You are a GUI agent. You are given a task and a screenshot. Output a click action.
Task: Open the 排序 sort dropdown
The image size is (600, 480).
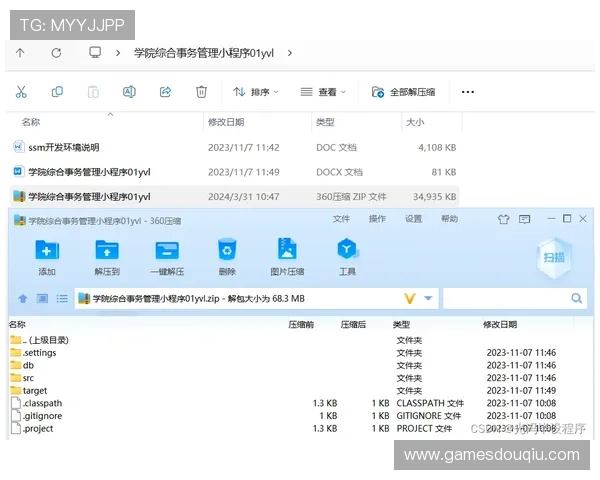(256, 92)
